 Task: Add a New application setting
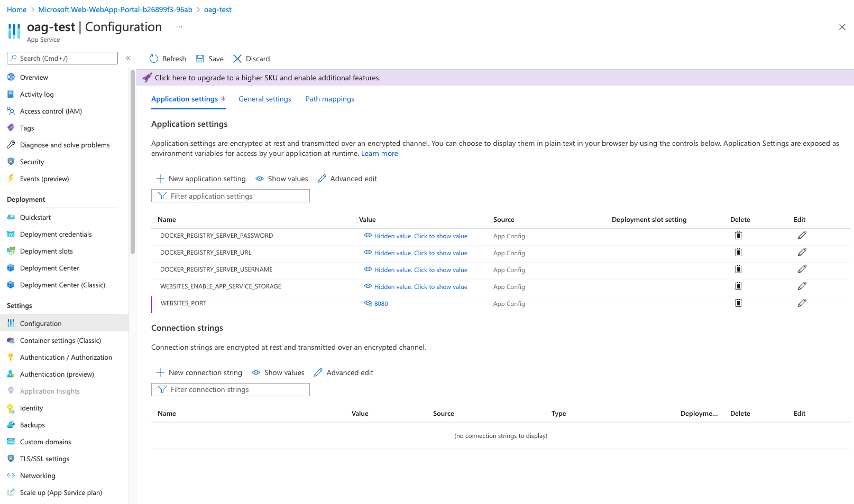[x=201, y=179]
